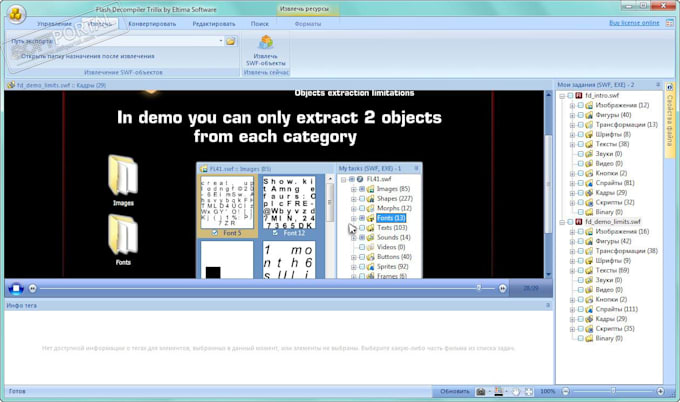Click folder icon of Фигуры (42)
The image size is (680, 402).
(589, 241)
